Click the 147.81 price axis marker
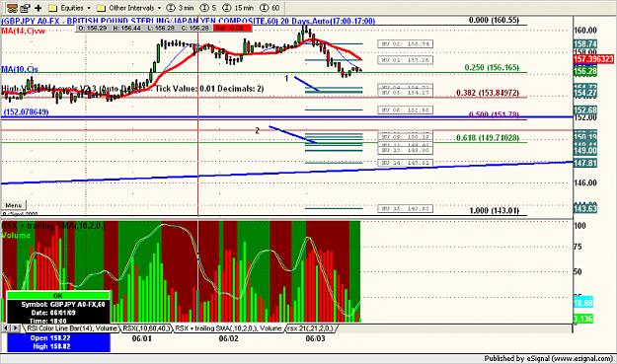617x364 pixels. (585, 163)
